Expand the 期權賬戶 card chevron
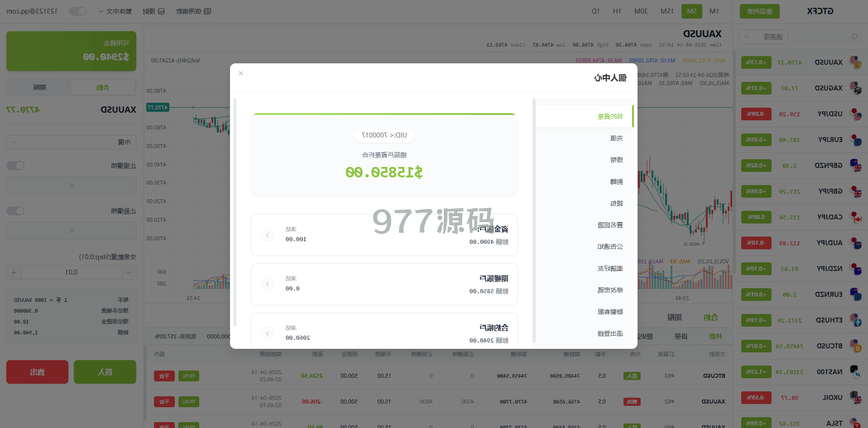The width and height of the screenshot is (868, 428). (268, 284)
